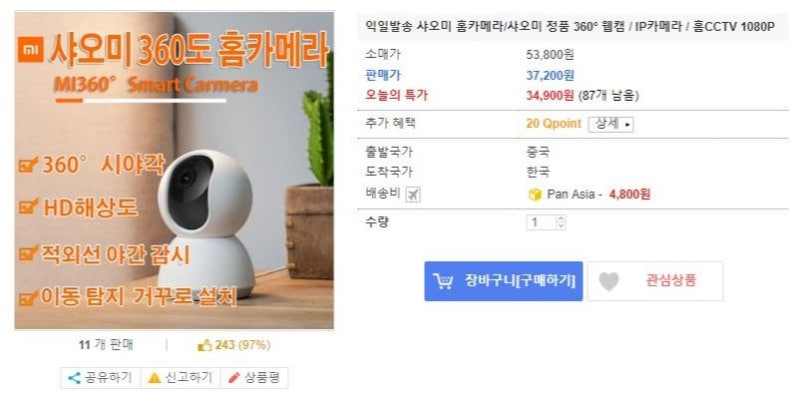Open 상품평 product reviews
Screen dimensions: 800x401
(254, 378)
